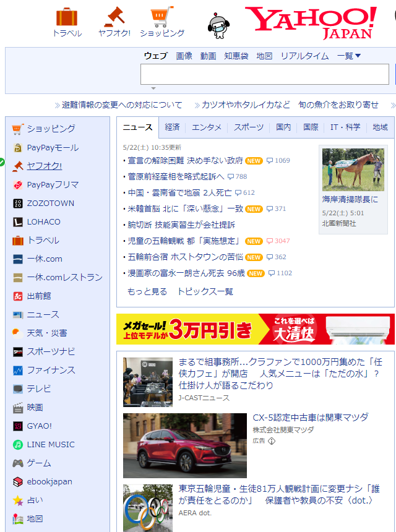
Task: Open CX-5認定中古車は関東マツダ ad link
Action: coord(311,418)
